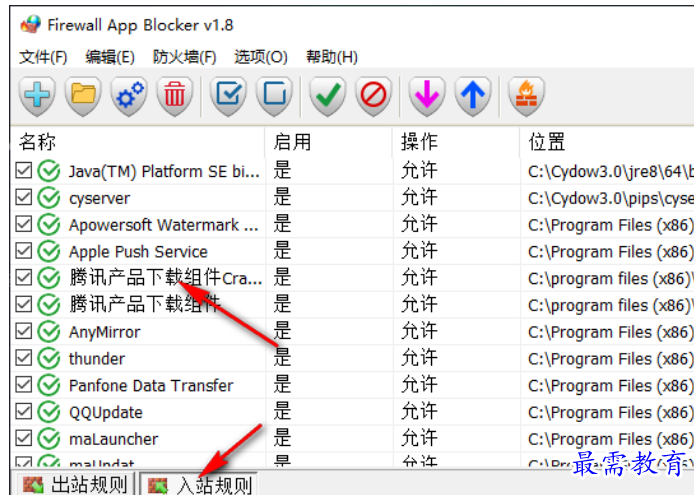Uncheck the QQUpdate rule checkbox
This screenshot has width=694, height=495.
(23, 412)
